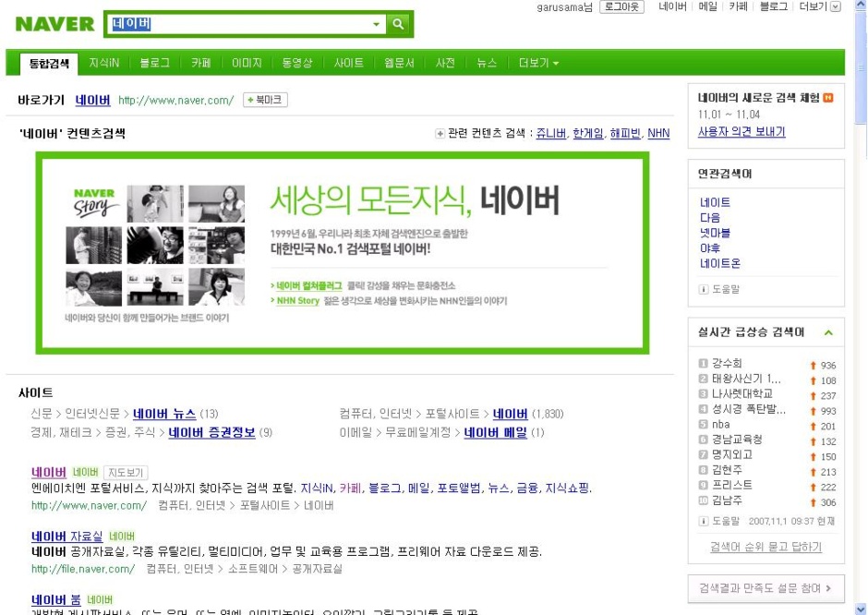
Task: Switch to the 뉴스 tab
Action: click(487, 63)
